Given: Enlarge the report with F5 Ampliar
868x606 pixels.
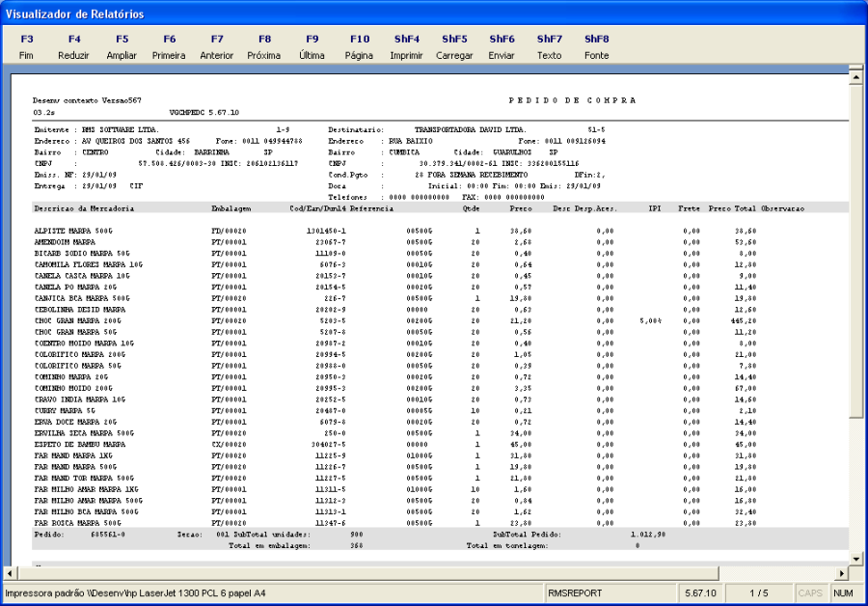Looking at the screenshot, I should tap(122, 46).
